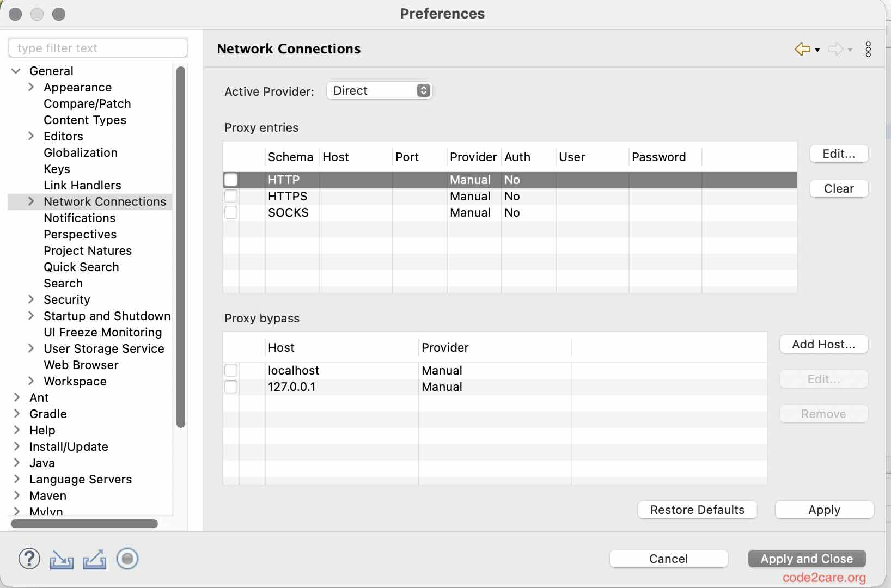The image size is (891, 588).
Task: Click the Restore Defaults button
Action: (697, 510)
